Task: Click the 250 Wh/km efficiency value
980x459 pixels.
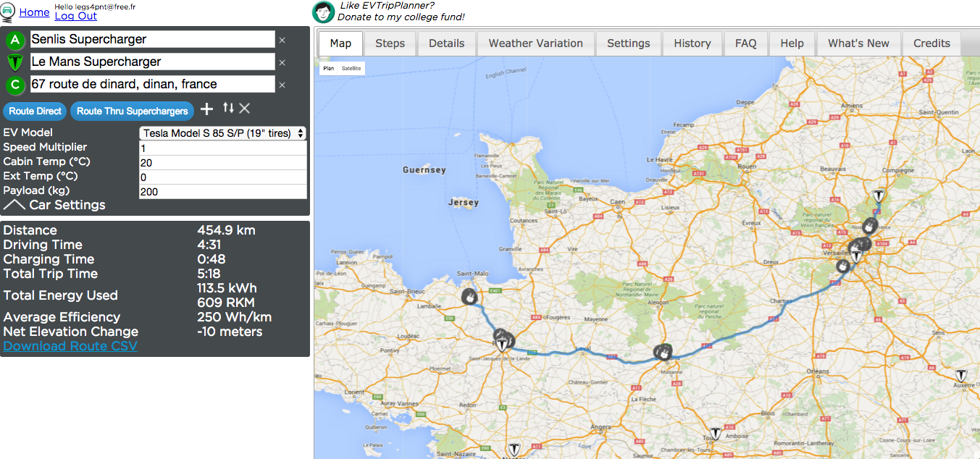Action: [235, 317]
